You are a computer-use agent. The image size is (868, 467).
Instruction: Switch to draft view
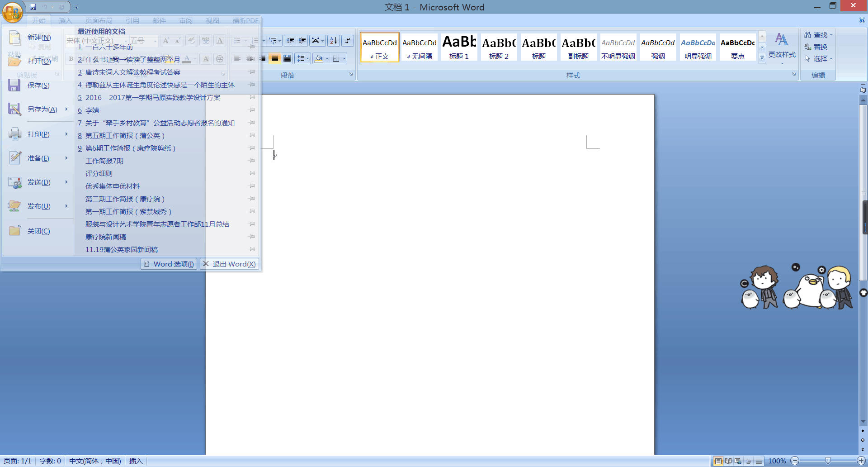[758, 461]
